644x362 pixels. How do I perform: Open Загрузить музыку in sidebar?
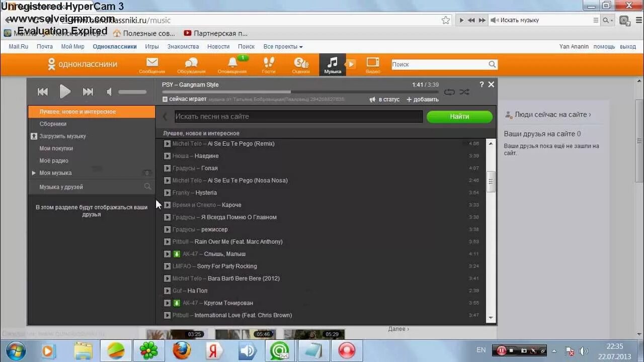(62, 136)
